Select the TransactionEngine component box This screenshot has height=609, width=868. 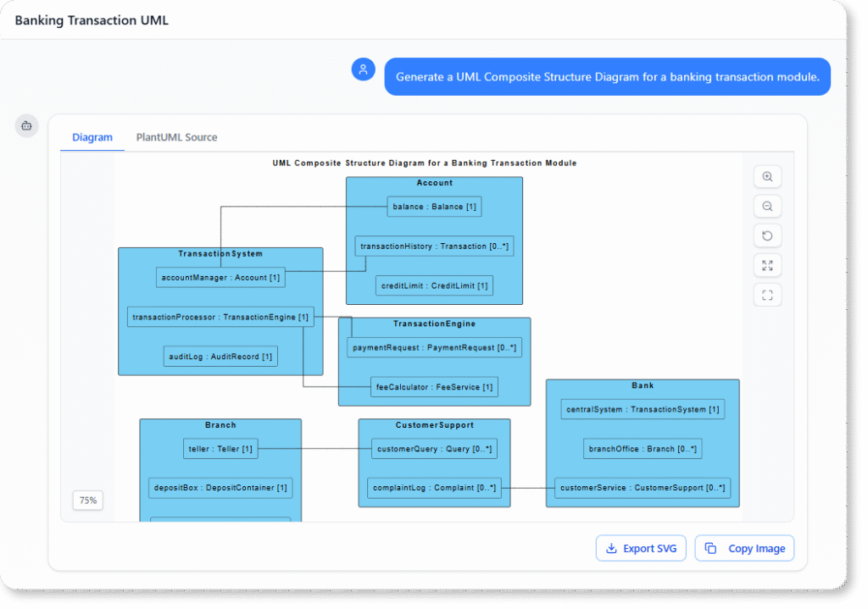coord(434,324)
